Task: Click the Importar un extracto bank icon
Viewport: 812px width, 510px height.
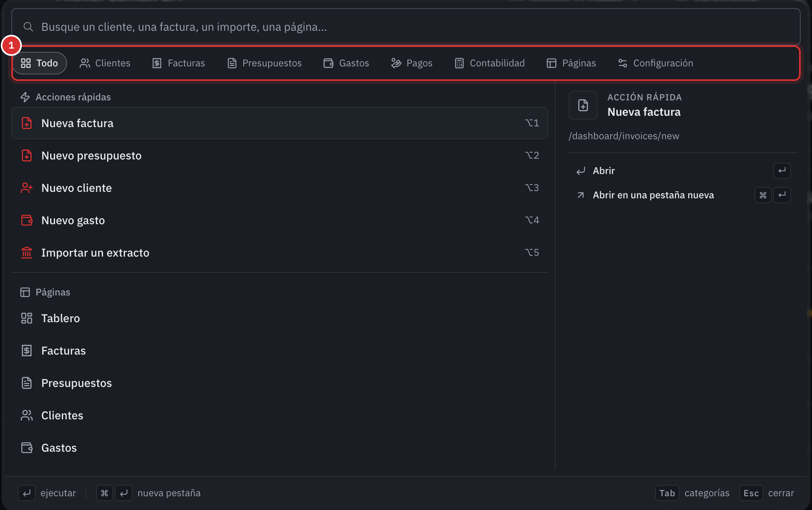Action: 27,253
